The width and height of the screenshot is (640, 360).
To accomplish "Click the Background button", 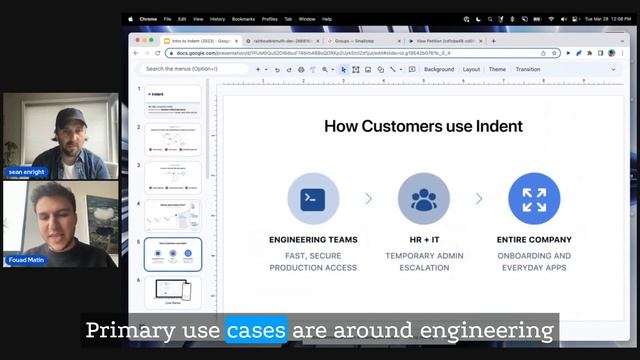I will click(x=439, y=69).
